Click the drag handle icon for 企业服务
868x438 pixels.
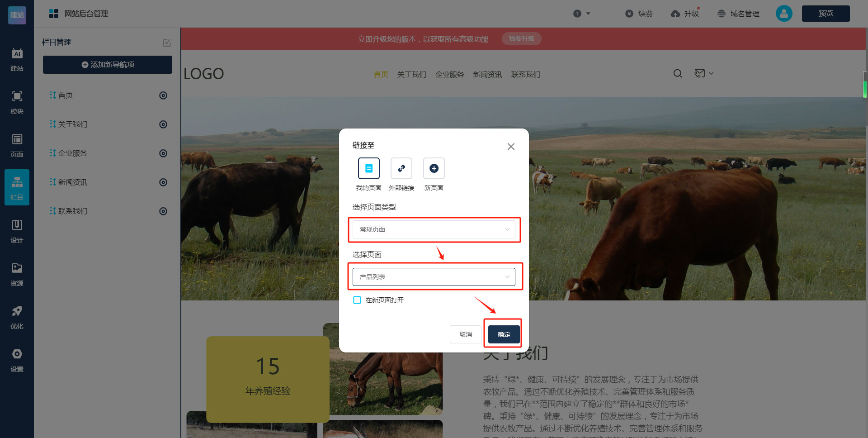(52, 153)
